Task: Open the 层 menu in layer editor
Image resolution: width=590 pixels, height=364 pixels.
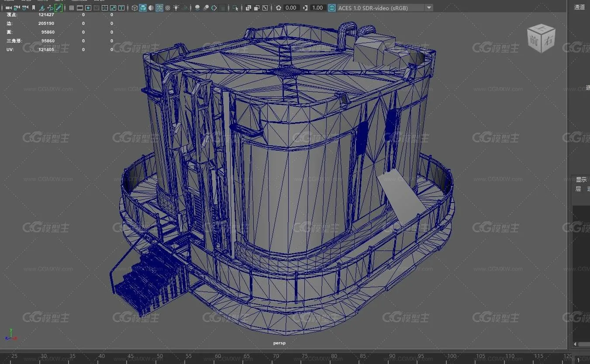Action: coord(578,189)
